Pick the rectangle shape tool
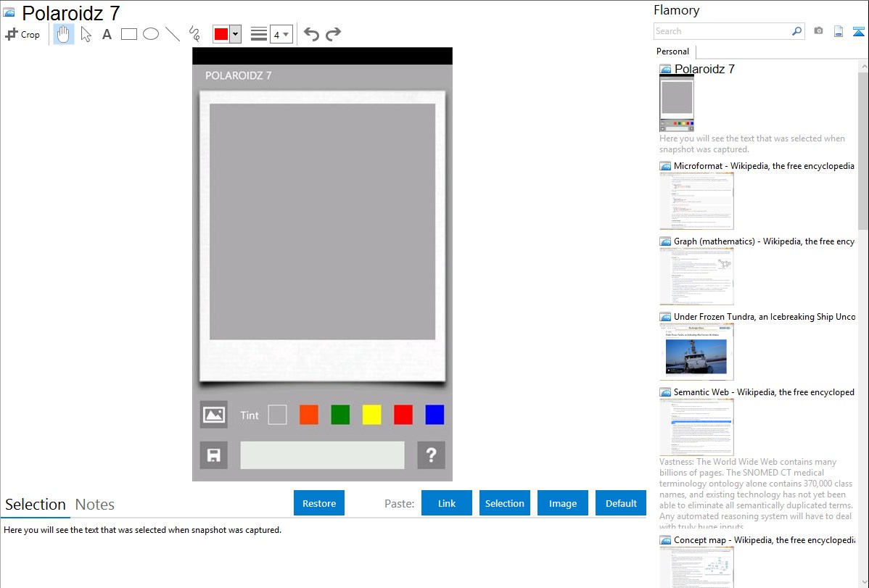 pos(129,34)
